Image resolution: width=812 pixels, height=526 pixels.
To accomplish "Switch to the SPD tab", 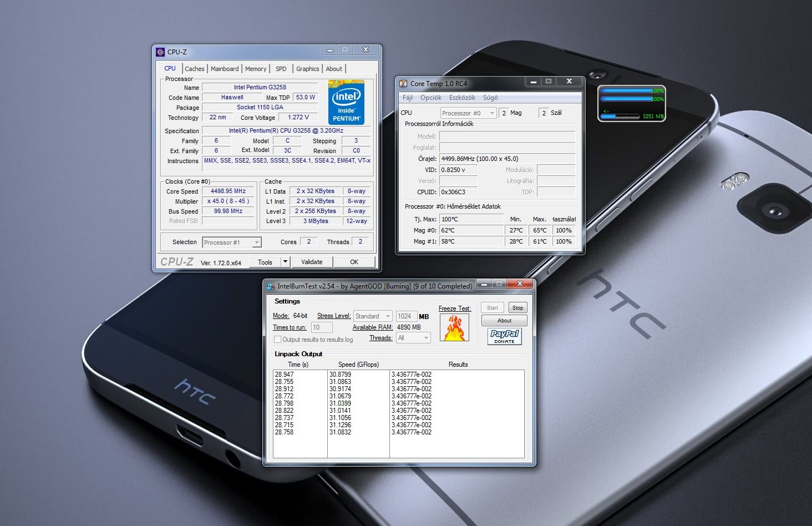I will [281, 69].
